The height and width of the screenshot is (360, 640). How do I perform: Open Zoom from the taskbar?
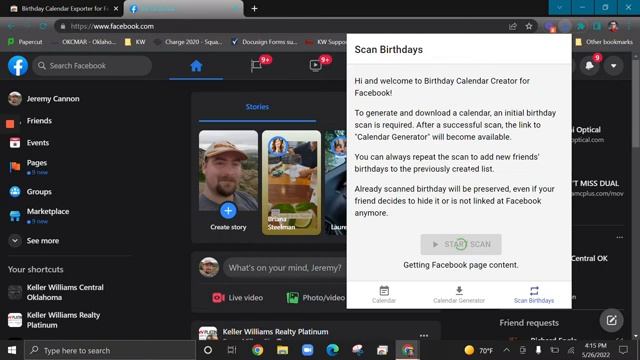(307, 350)
